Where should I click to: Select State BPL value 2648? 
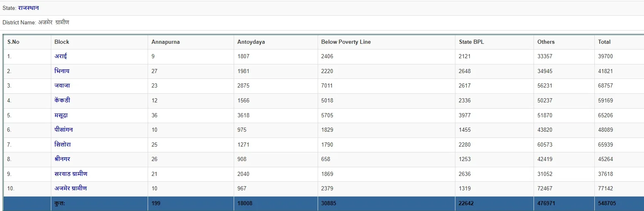(x=465, y=71)
